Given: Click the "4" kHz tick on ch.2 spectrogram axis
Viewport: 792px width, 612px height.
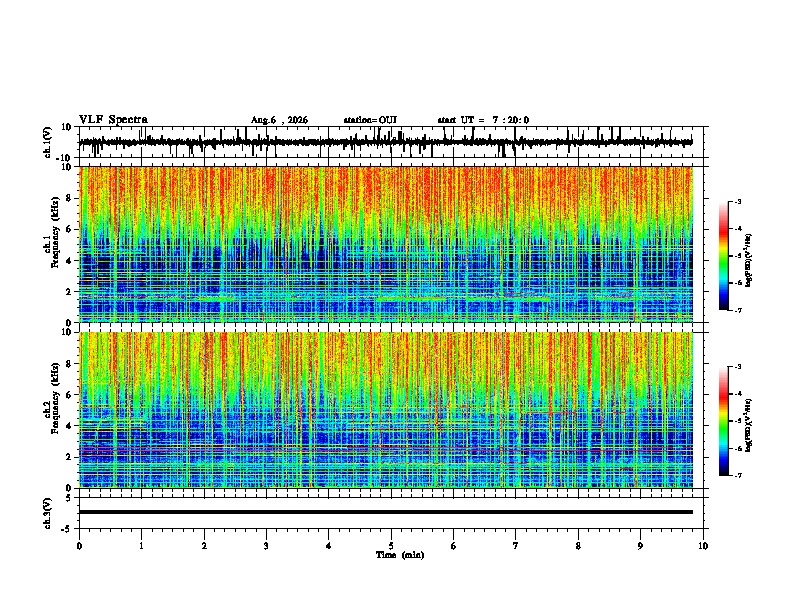Looking at the screenshot, I should [x=69, y=426].
